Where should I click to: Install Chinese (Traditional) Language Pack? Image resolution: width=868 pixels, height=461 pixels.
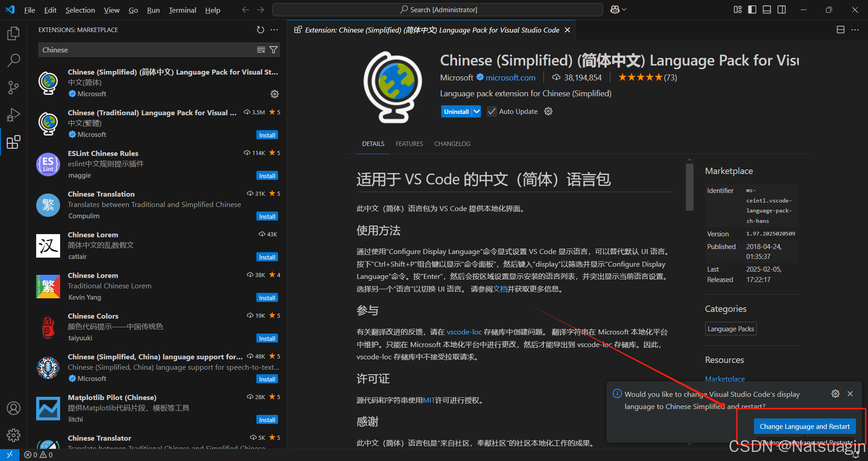pyautogui.click(x=267, y=135)
